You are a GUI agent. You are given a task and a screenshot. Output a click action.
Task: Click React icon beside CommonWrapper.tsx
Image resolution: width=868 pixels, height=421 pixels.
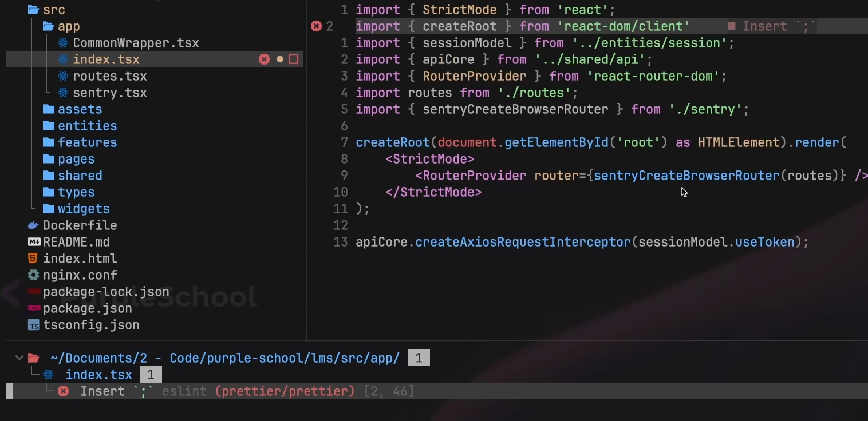tap(63, 43)
